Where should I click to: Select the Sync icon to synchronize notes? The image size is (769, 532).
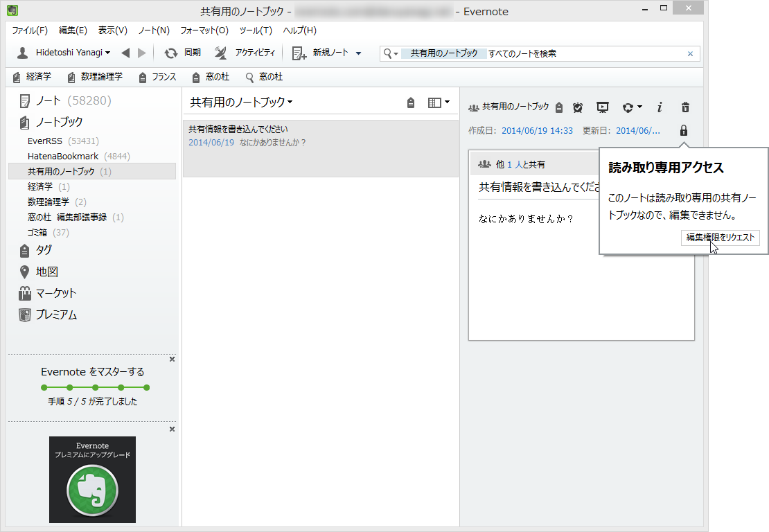[x=171, y=53]
